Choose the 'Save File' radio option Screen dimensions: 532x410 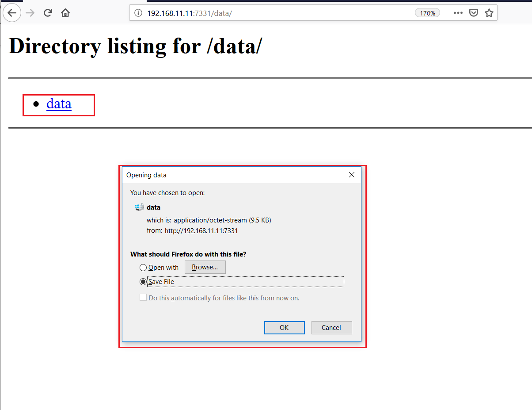coord(143,282)
